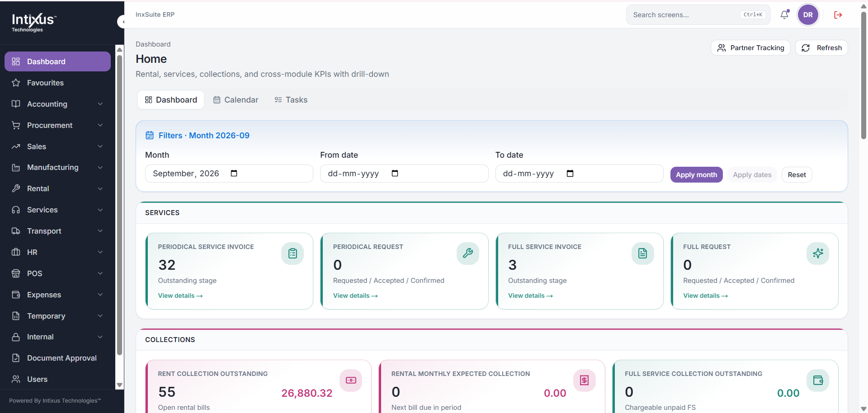Image resolution: width=868 pixels, height=413 pixels.
Task: Open Document Approval in the sidebar
Action: [x=57, y=358]
